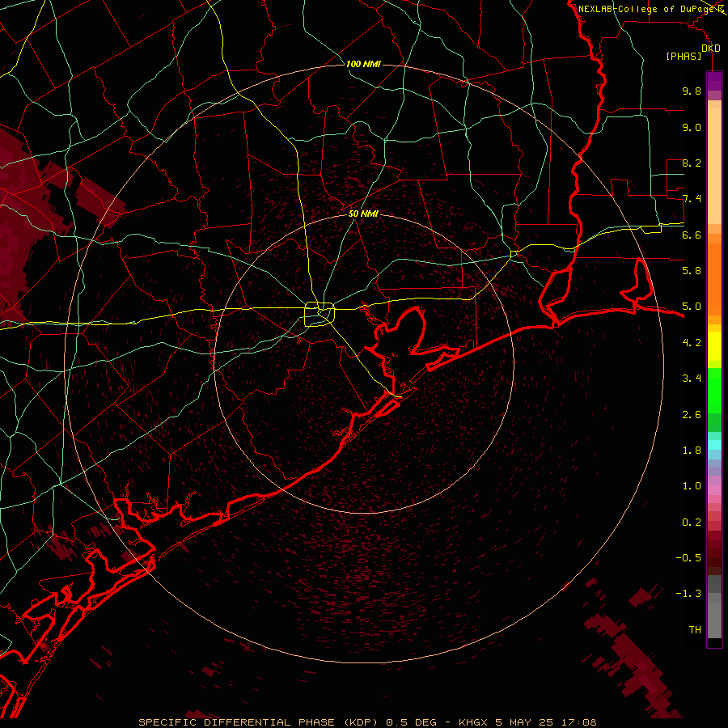The height and width of the screenshot is (728, 728).
Task: Select the 2.6 scale value
Action: click(692, 415)
